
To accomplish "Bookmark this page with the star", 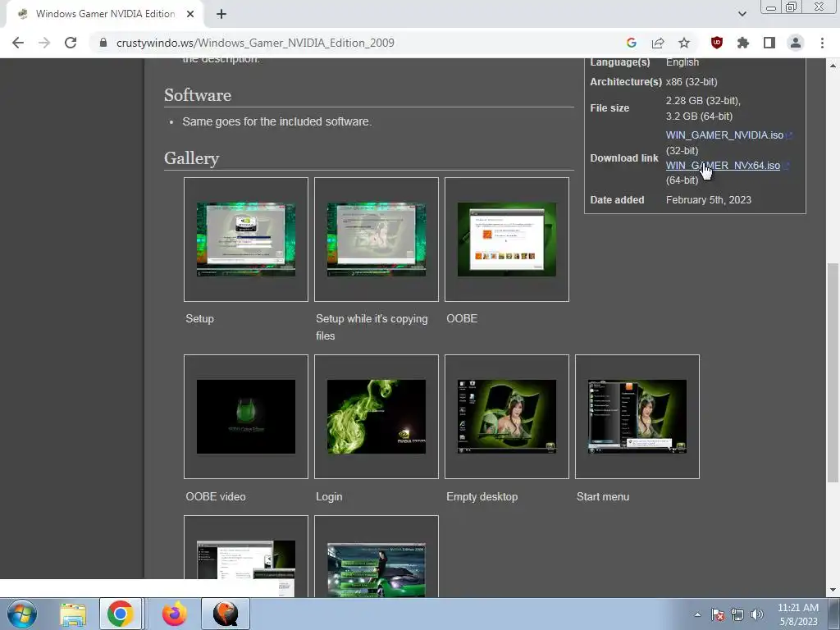I will pyautogui.click(x=684, y=43).
